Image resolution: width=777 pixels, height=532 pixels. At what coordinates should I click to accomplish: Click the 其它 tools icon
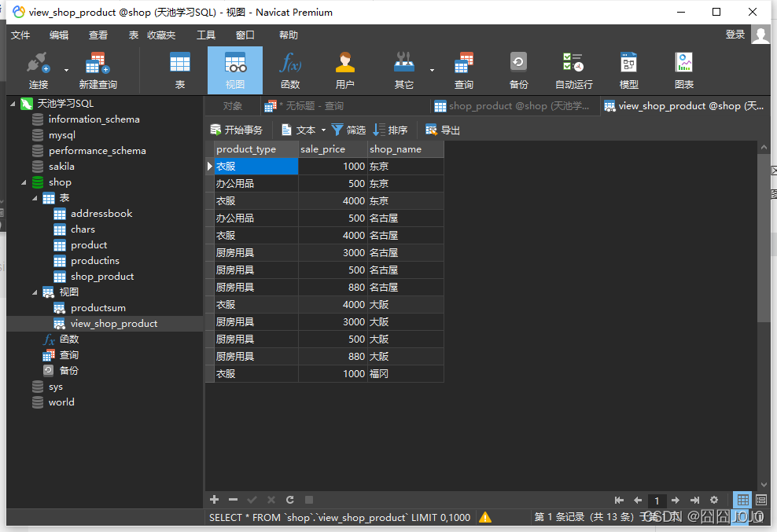(x=404, y=71)
